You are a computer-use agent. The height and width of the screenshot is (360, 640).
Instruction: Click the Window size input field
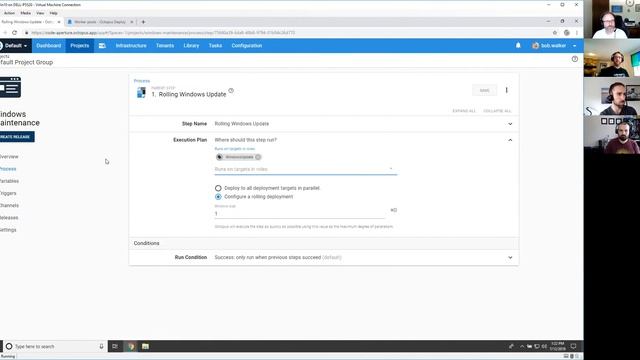click(x=300, y=213)
